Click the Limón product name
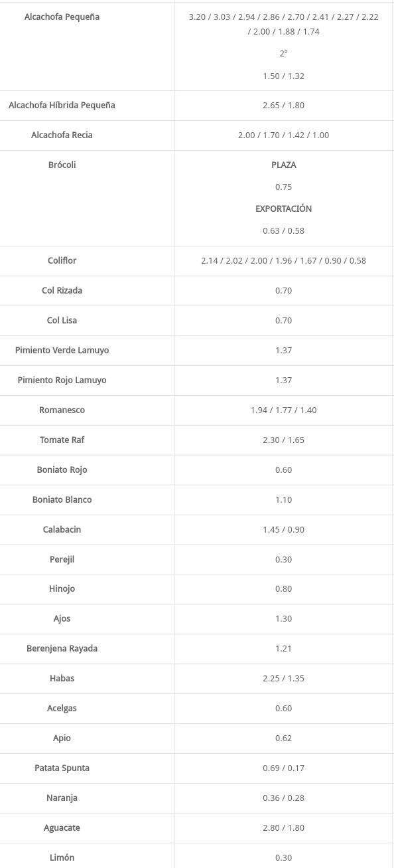 click(62, 857)
